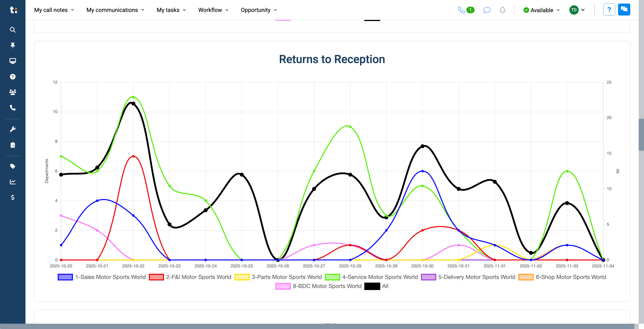Click the vertical page scrollbar thumb
644x329 pixels.
(x=641, y=134)
